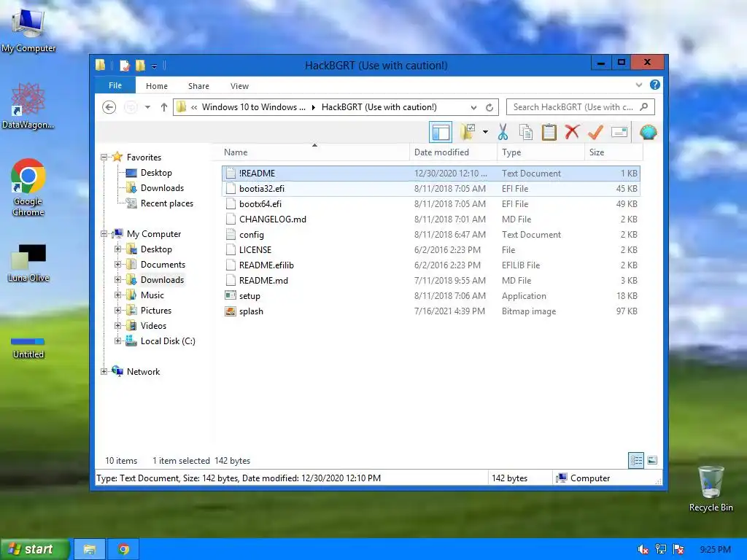Click the teal shell icon in toolbar

point(648,132)
